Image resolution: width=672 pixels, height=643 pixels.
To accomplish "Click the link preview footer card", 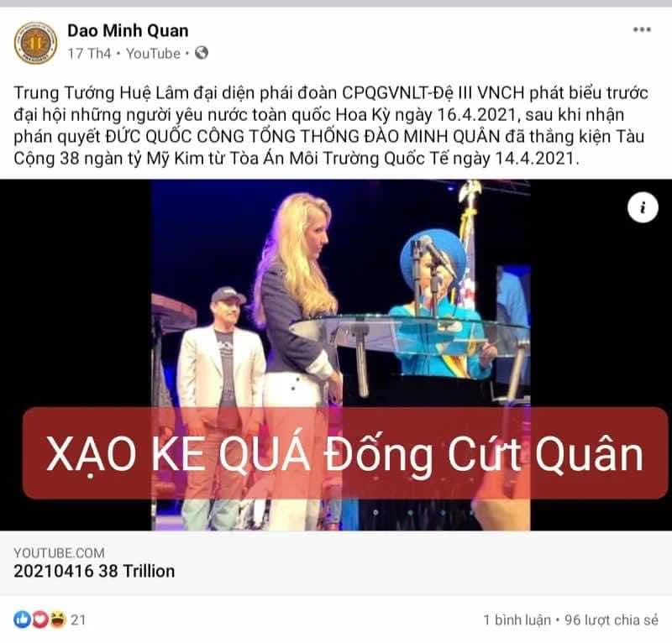I will pyautogui.click(x=336, y=563).
